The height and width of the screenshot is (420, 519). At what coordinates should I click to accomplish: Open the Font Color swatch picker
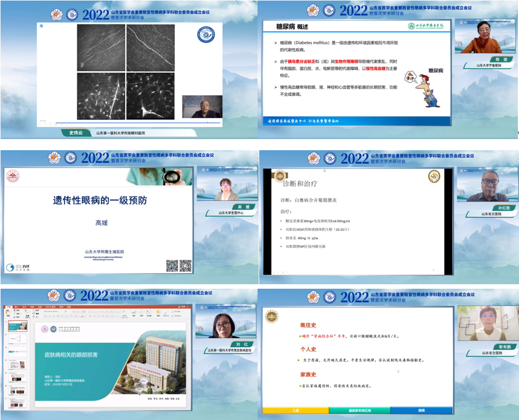point(82,317)
